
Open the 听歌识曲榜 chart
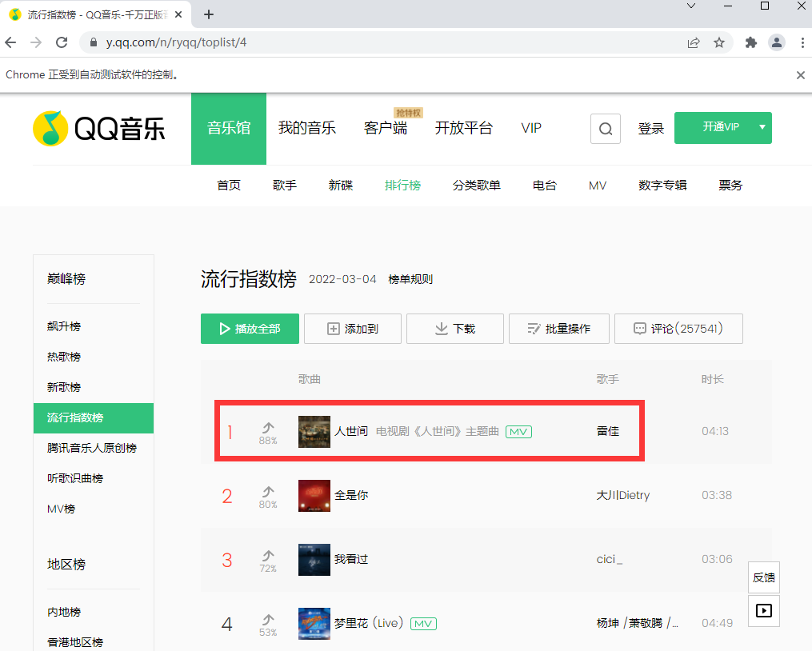[x=75, y=478]
